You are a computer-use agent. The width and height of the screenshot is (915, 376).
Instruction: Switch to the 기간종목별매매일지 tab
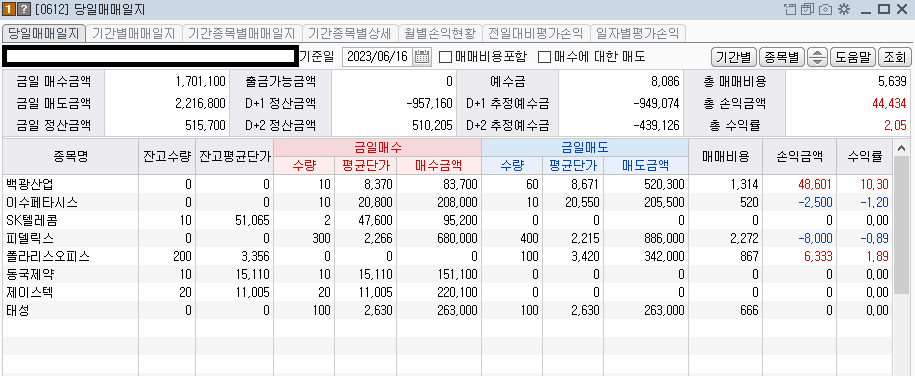[x=242, y=33]
